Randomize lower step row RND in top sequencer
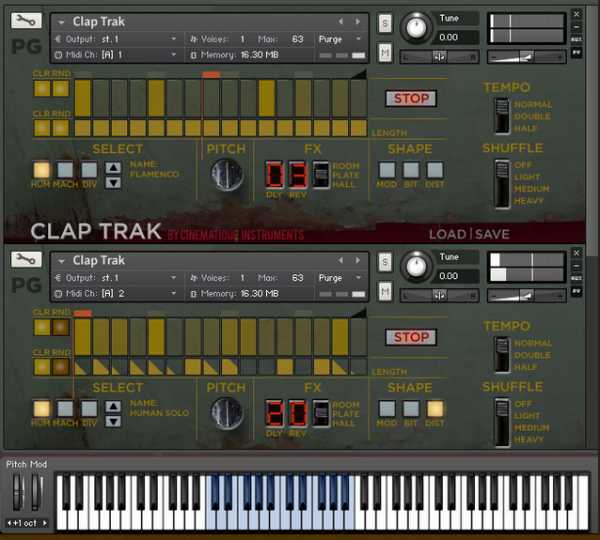 point(60,128)
